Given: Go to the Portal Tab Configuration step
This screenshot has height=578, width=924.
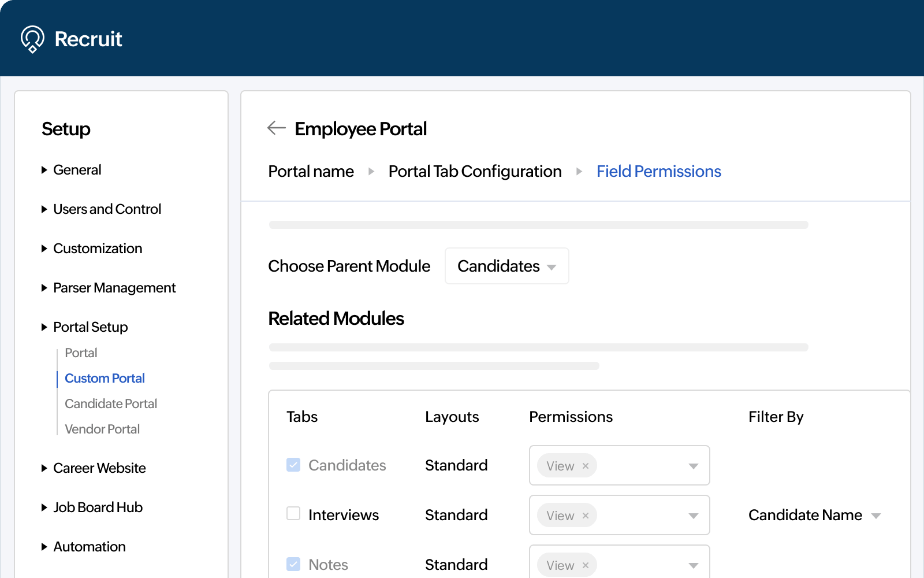Looking at the screenshot, I should [475, 171].
